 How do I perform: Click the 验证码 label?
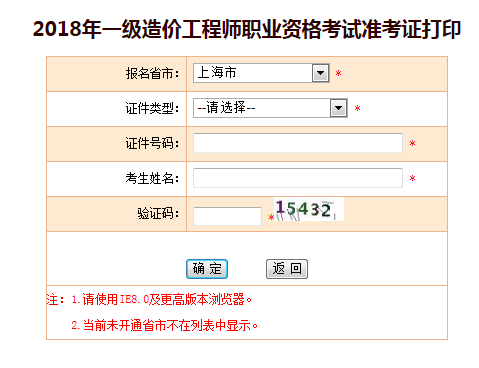click(x=158, y=213)
